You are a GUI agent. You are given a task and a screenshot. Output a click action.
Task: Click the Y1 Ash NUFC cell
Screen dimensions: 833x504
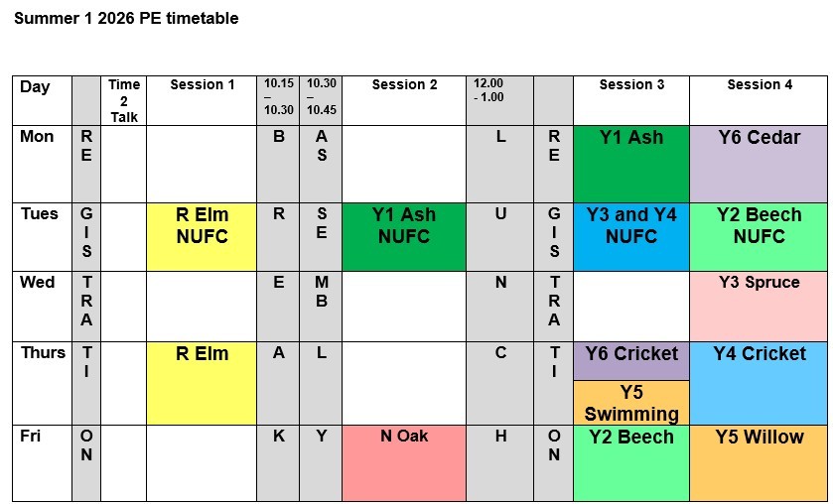click(x=404, y=237)
